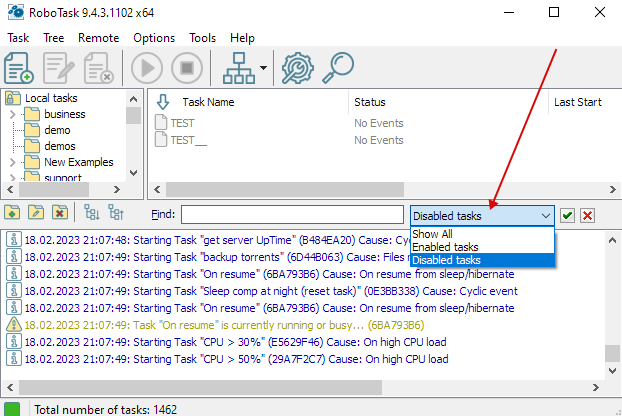Open the Options menu

coord(154,37)
